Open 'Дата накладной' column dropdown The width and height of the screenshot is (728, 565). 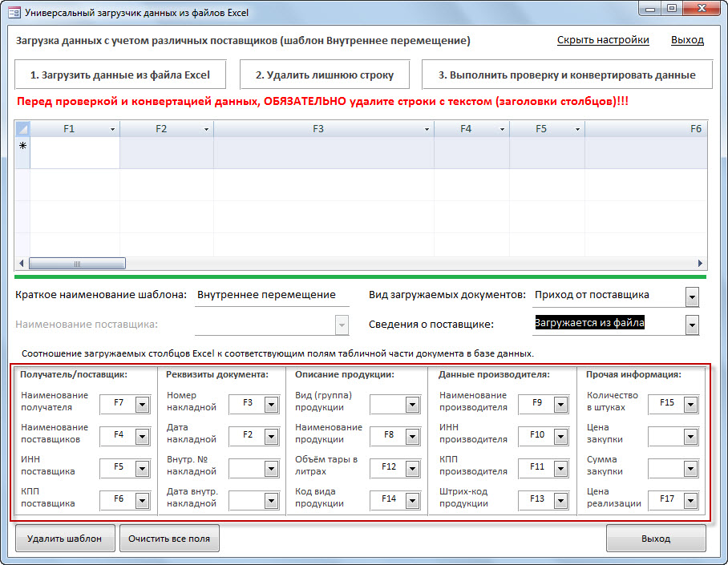(271, 437)
